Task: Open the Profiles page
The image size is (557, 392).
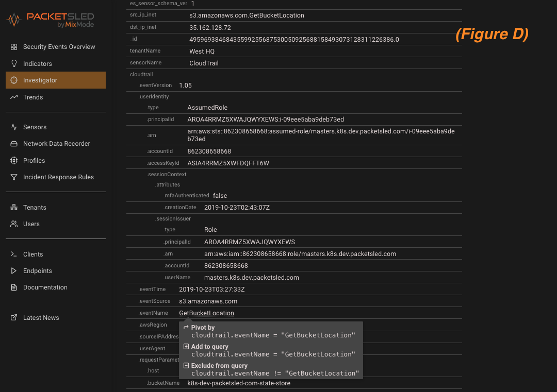Action: pos(34,160)
